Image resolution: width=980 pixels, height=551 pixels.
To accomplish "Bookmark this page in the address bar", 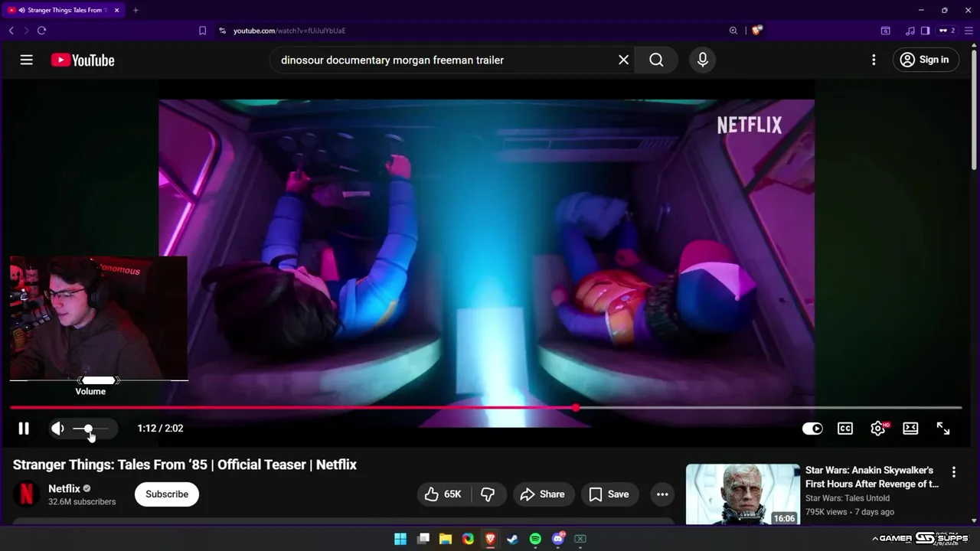I will coord(202,31).
